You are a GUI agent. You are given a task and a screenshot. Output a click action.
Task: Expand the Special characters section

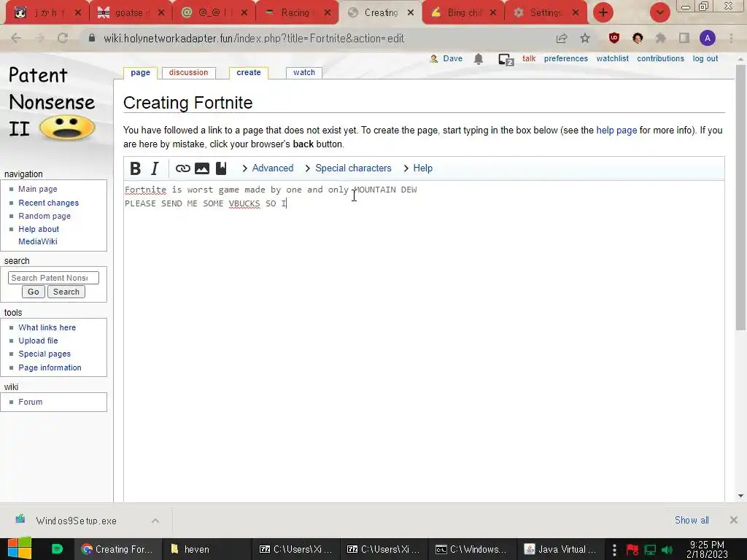(x=348, y=168)
